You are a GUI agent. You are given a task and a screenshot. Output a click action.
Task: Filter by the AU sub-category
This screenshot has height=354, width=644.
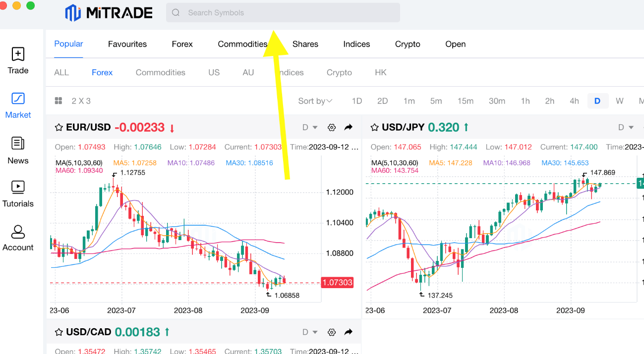click(248, 72)
